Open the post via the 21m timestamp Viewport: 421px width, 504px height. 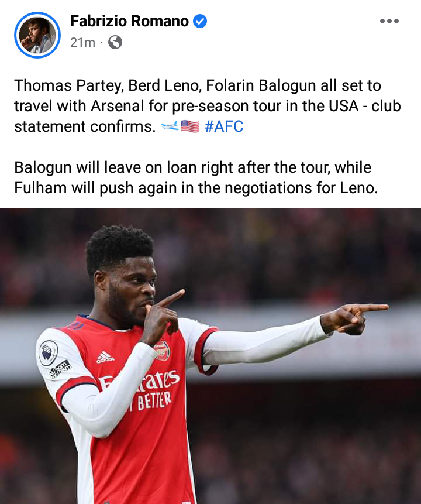click(82, 42)
